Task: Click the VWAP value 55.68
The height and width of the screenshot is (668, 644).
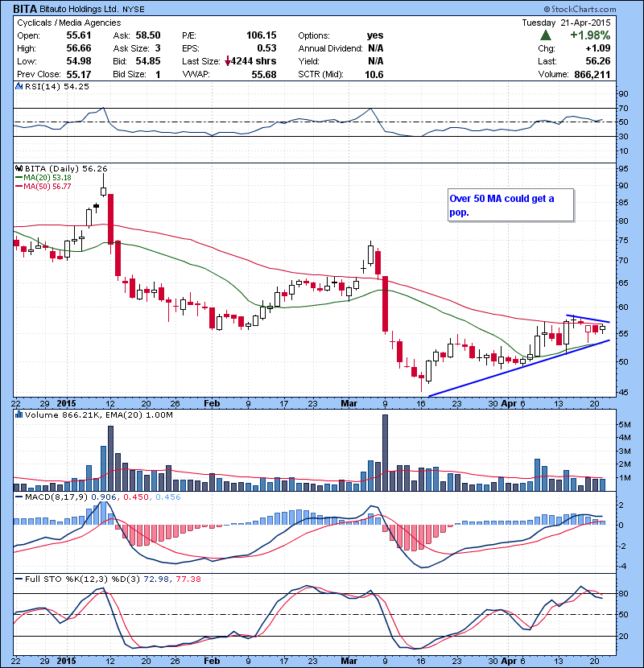Action: 264,75
